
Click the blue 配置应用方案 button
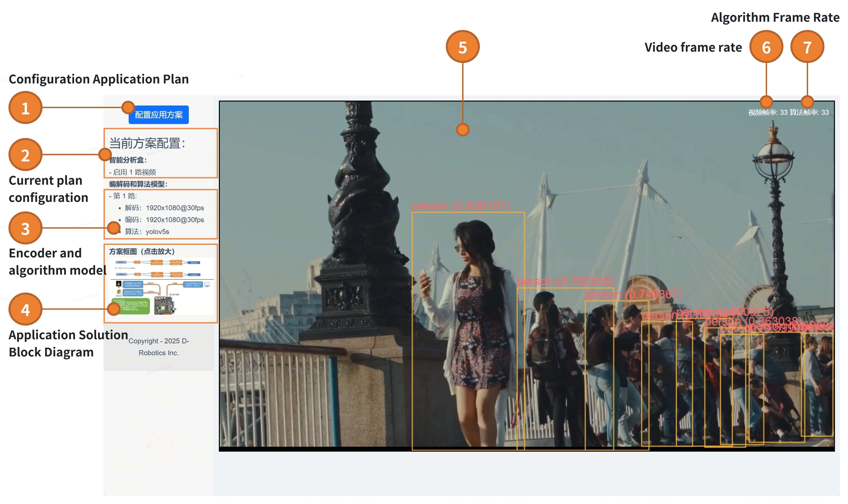point(159,115)
